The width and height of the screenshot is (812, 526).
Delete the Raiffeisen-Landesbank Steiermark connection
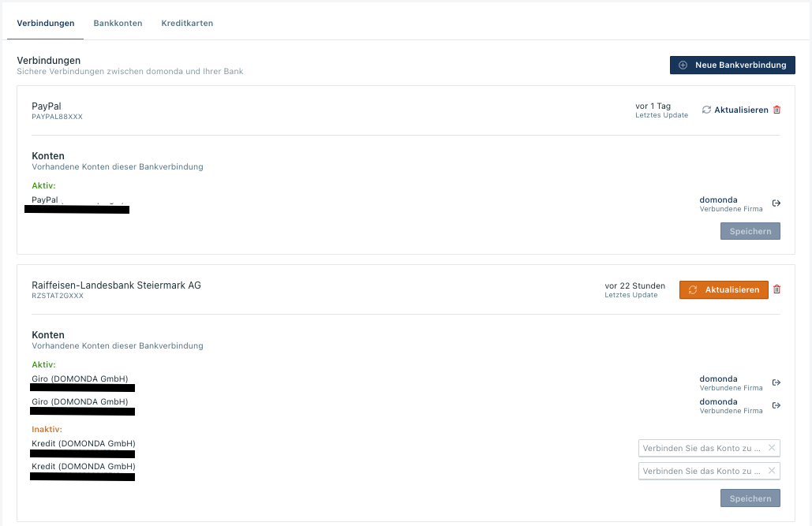pos(776,290)
